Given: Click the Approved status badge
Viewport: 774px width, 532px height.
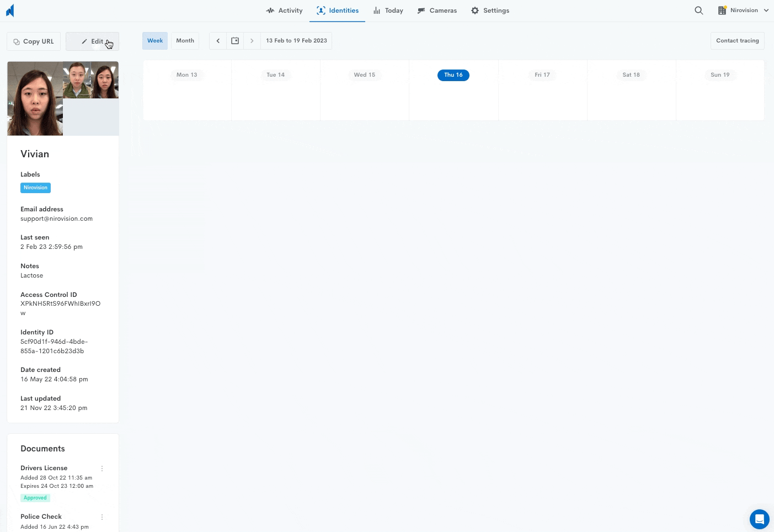Looking at the screenshot, I should [35, 498].
